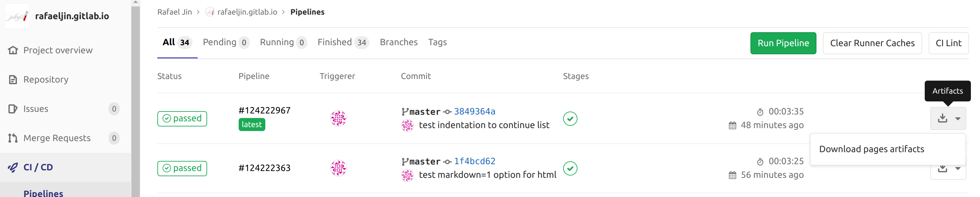Open Project overview from the sidebar
Screen dimensions: 980x197
(x=58, y=50)
